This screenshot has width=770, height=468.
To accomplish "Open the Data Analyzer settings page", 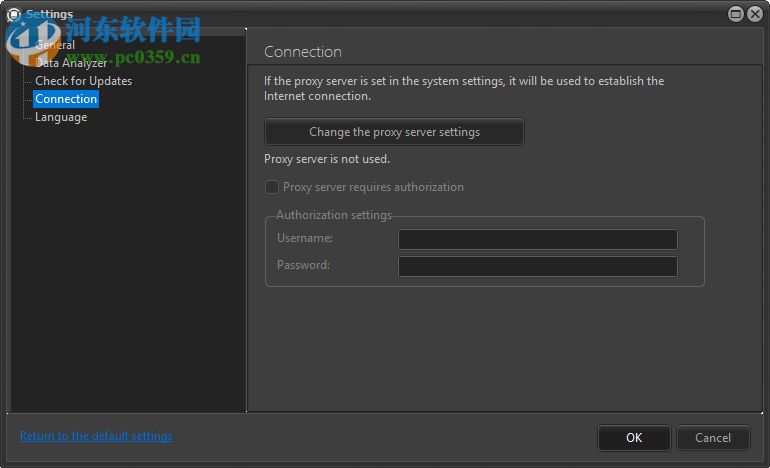I will tap(71, 63).
